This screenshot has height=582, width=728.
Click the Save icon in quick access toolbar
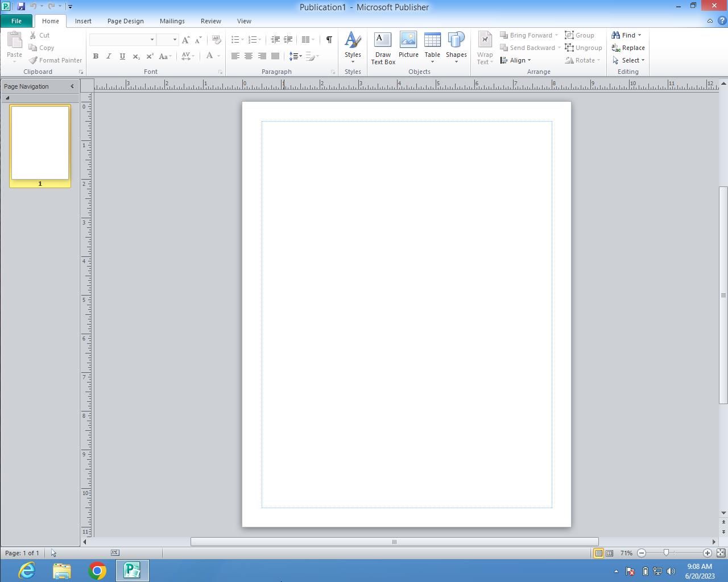(21, 6)
